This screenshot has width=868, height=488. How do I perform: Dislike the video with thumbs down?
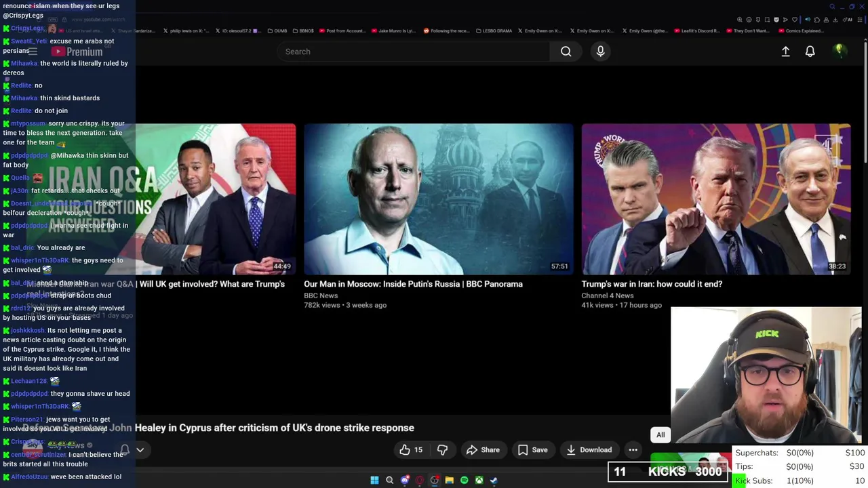pyautogui.click(x=442, y=450)
